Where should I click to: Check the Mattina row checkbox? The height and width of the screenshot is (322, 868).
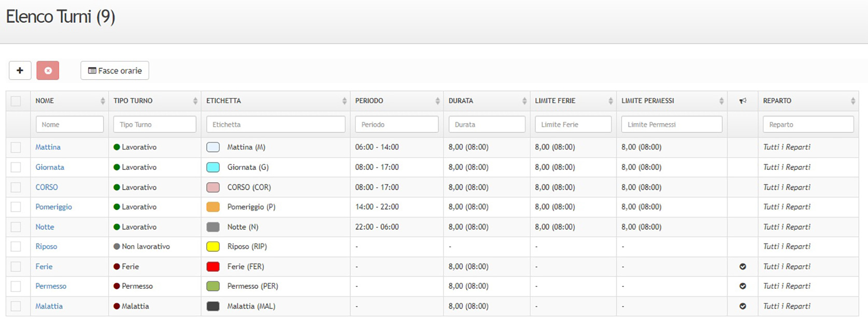pyautogui.click(x=16, y=148)
